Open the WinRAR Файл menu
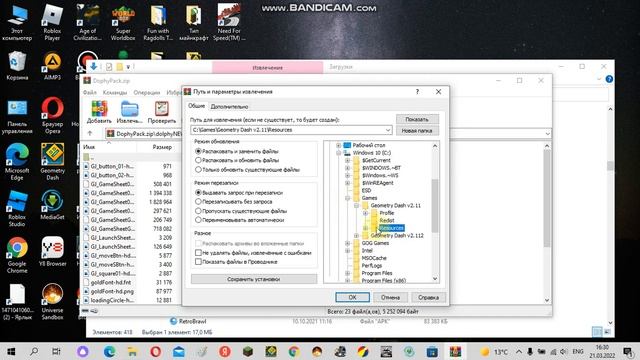Image resolution: width=640 pixels, height=360 pixels. point(90,93)
